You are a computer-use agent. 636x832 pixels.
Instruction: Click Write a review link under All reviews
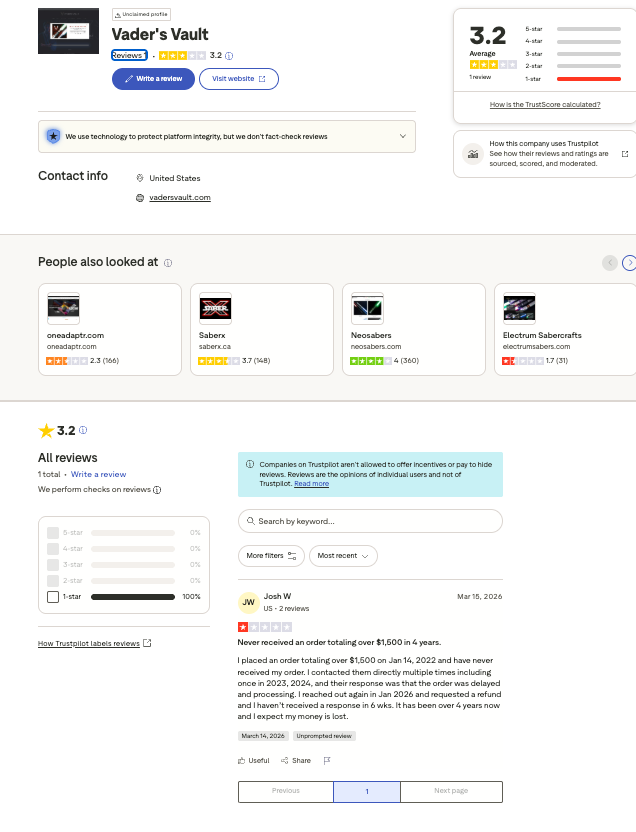point(99,474)
